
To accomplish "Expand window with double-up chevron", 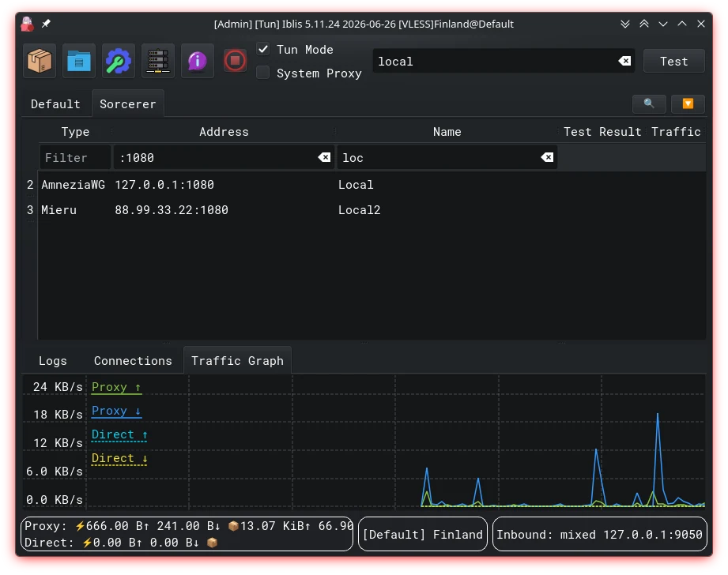I will 644,24.
